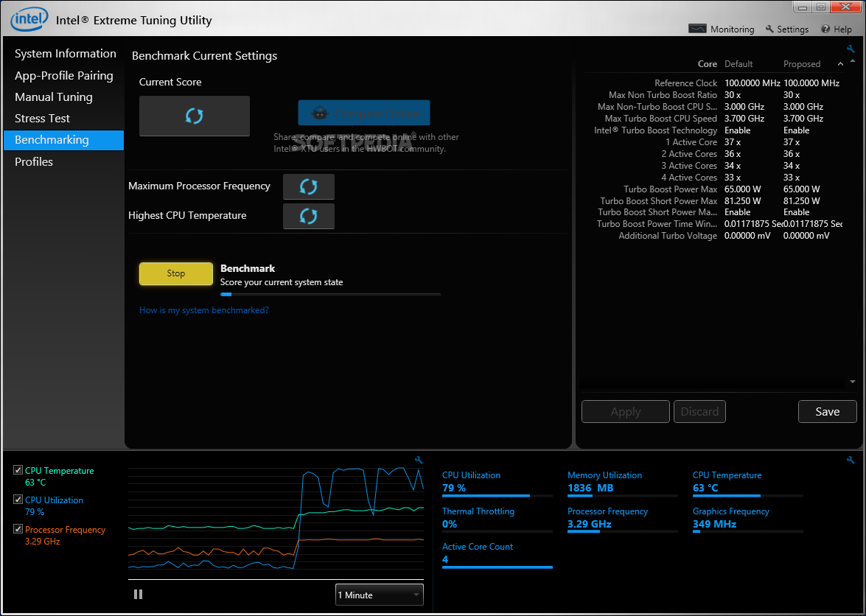This screenshot has height=616, width=866.
Task: Uncheck the Processor Frequency graph checkbox
Action: [18, 529]
